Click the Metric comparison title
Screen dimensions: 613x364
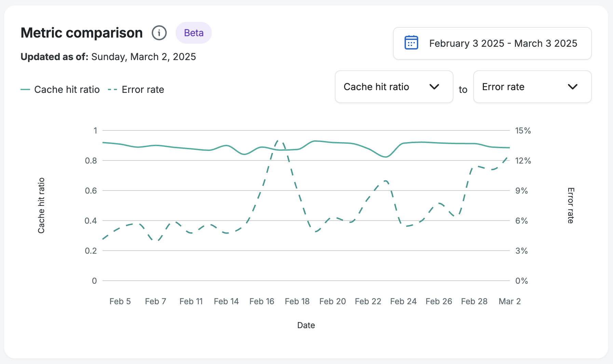click(x=81, y=32)
